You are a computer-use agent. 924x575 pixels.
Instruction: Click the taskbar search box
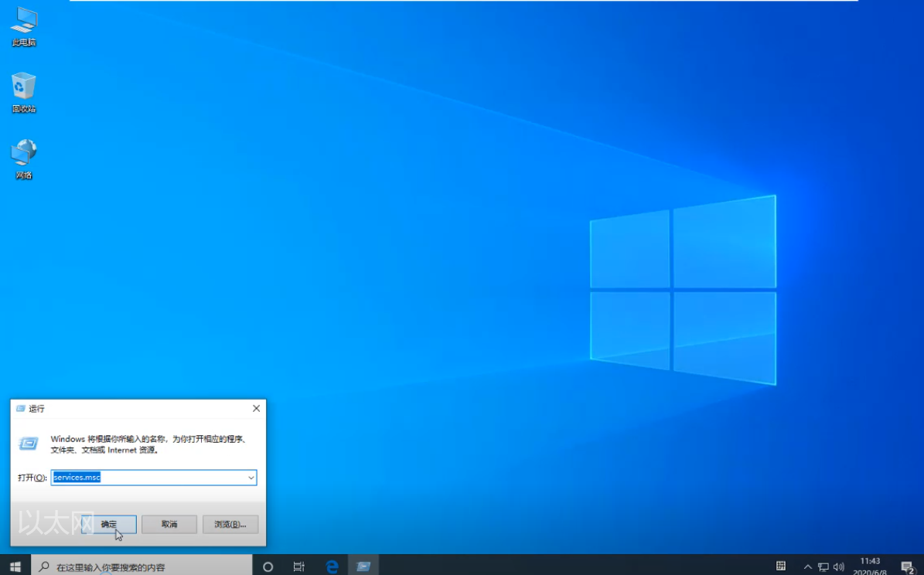(x=141, y=566)
